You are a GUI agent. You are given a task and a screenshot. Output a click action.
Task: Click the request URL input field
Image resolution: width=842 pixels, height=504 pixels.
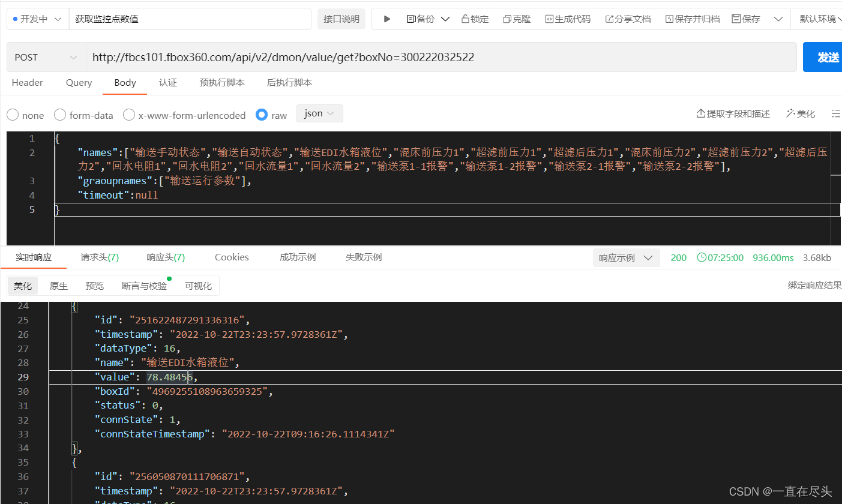441,57
